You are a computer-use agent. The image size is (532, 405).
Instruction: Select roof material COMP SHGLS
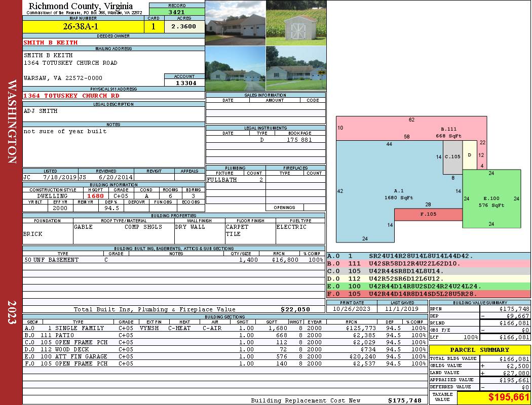pos(143,227)
